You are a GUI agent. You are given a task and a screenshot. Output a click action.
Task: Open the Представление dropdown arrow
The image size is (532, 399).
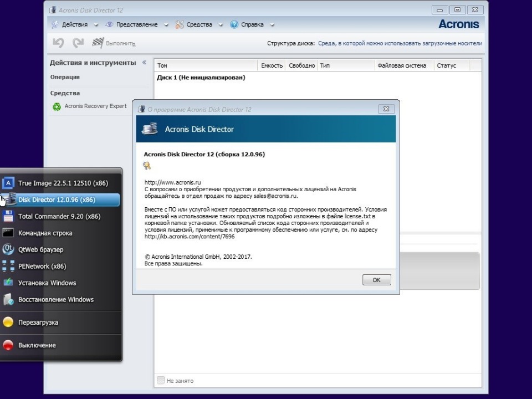click(166, 25)
